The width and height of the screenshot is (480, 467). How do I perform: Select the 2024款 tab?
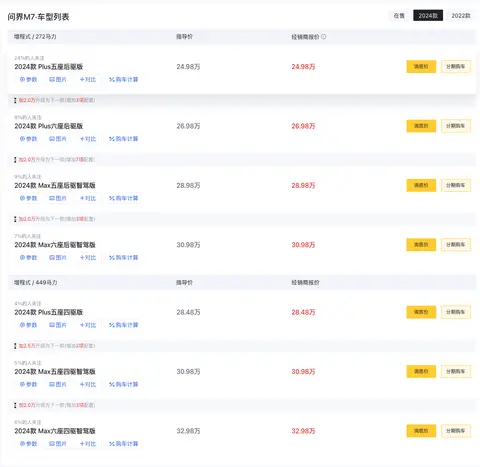pos(428,16)
